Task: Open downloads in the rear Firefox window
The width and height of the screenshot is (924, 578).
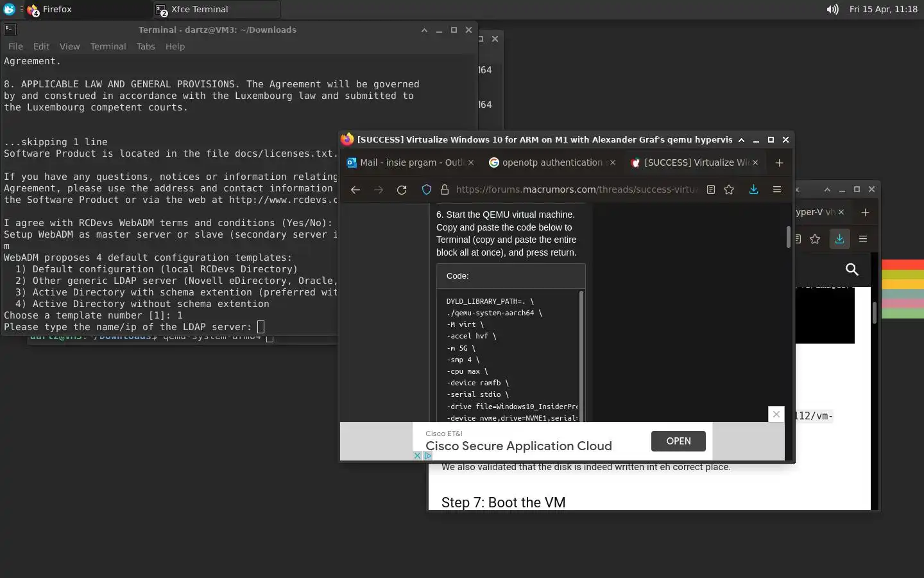Action: click(x=839, y=239)
